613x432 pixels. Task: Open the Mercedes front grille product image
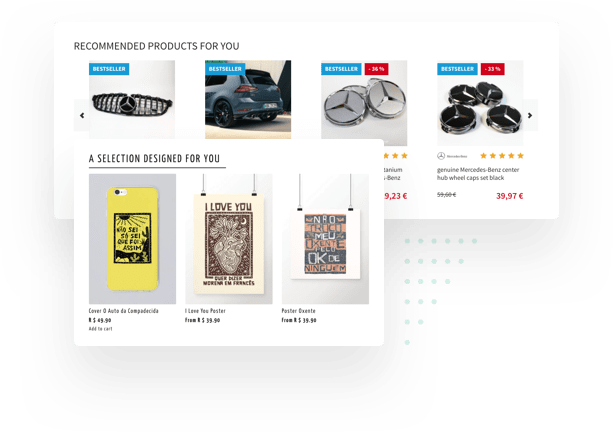[x=132, y=99]
